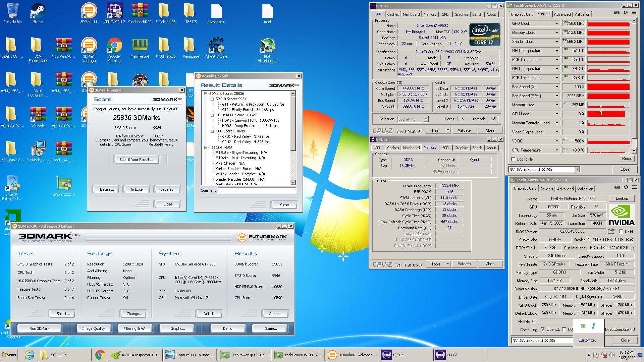Open the DX9 Futuremark folder
Screen dimensions: 644x362
tap(38, 50)
